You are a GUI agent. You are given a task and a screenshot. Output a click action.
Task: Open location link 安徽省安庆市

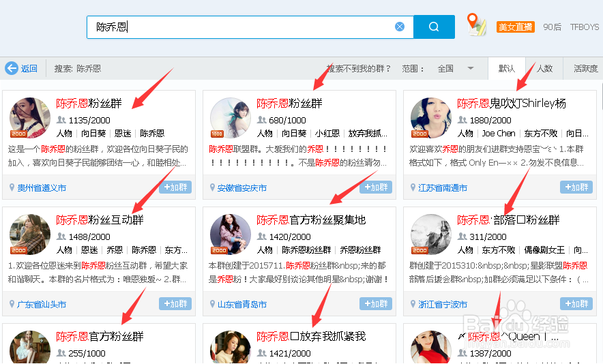point(242,188)
